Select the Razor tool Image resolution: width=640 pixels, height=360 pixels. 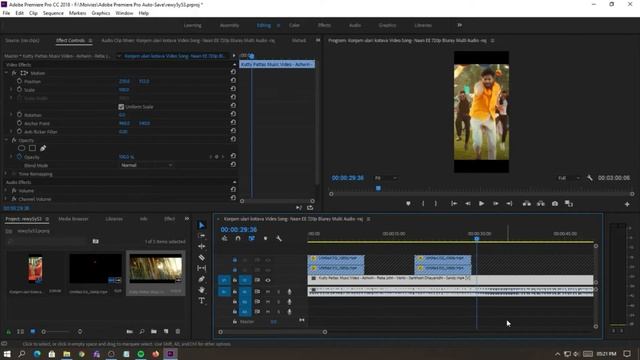[202, 258]
